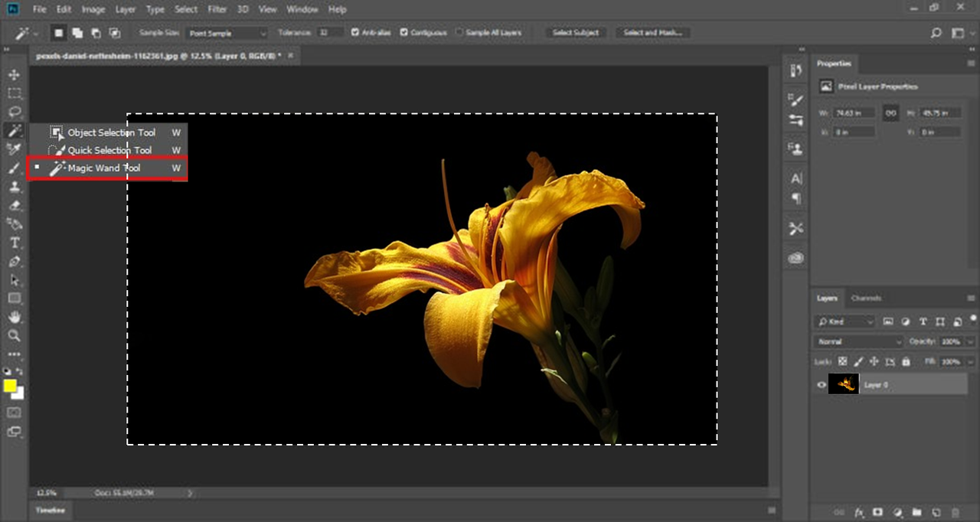Select the Rectangular Marquee tool
Image resolution: width=980 pixels, height=522 pixels.
14,93
